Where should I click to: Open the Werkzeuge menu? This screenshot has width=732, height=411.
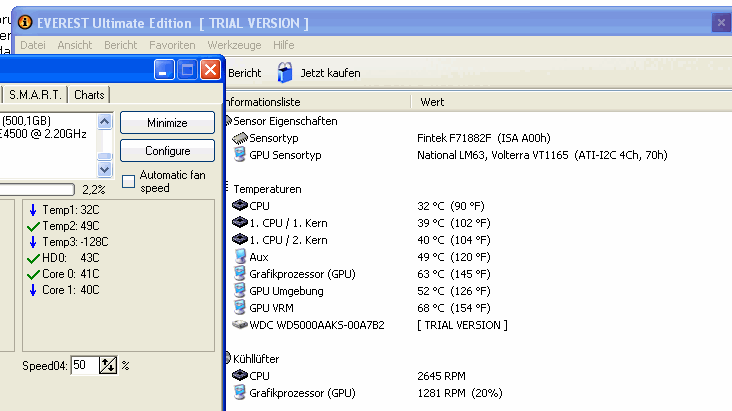[234, 45]
